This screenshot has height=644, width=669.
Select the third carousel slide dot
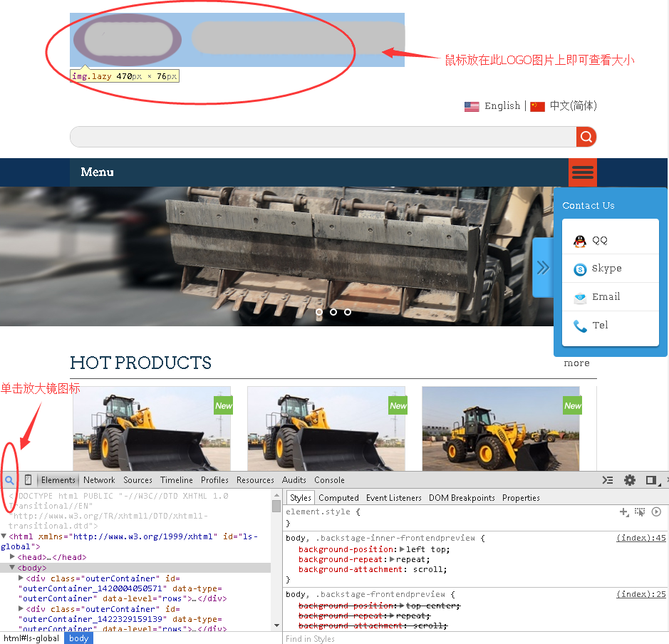[348, 312]
